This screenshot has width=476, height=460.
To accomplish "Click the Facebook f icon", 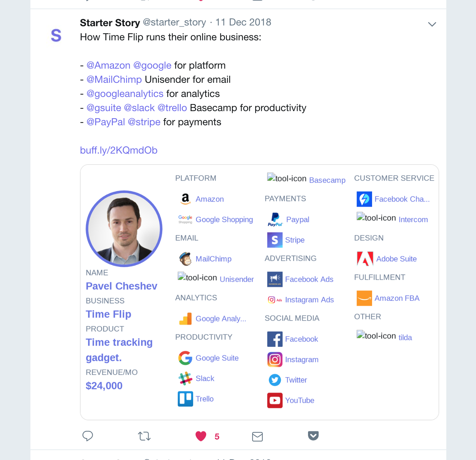I will click(275, 339).
